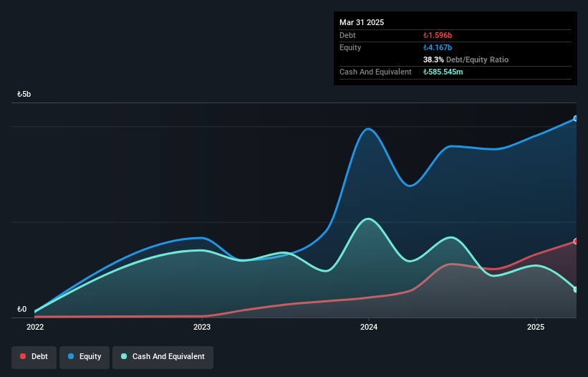
Task: Click the Equity label in tooltip
Action: coord(350,47)
